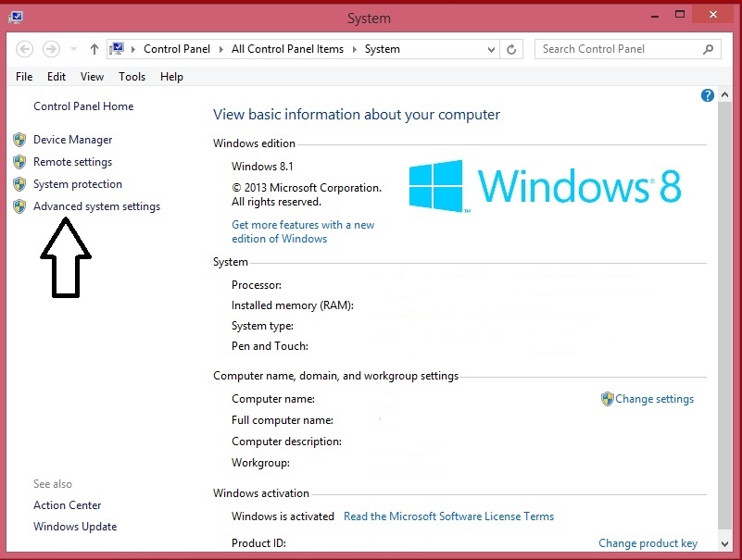Image resolution: width=742 pixels, height=560 pixels.
Task: Select the Control Panel breadcrumb
Action: [x=177, y=49]
